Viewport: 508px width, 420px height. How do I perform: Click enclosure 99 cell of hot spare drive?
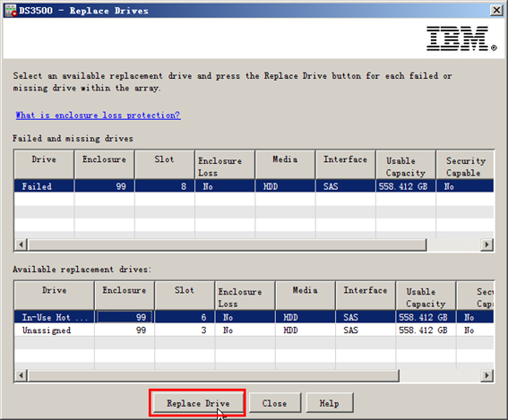tap(125, 317)
